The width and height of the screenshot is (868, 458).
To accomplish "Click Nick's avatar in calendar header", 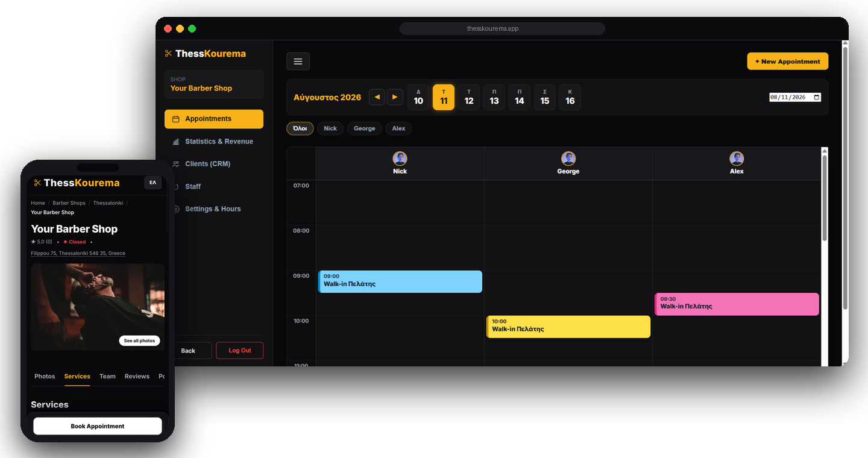I will point(400,158).
